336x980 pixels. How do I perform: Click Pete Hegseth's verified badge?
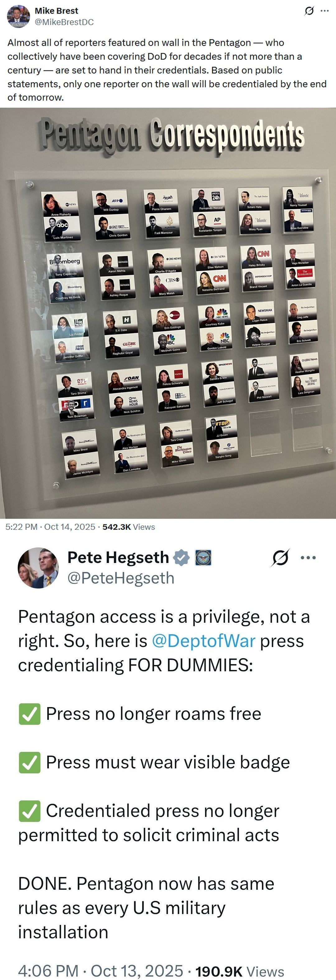181,558
